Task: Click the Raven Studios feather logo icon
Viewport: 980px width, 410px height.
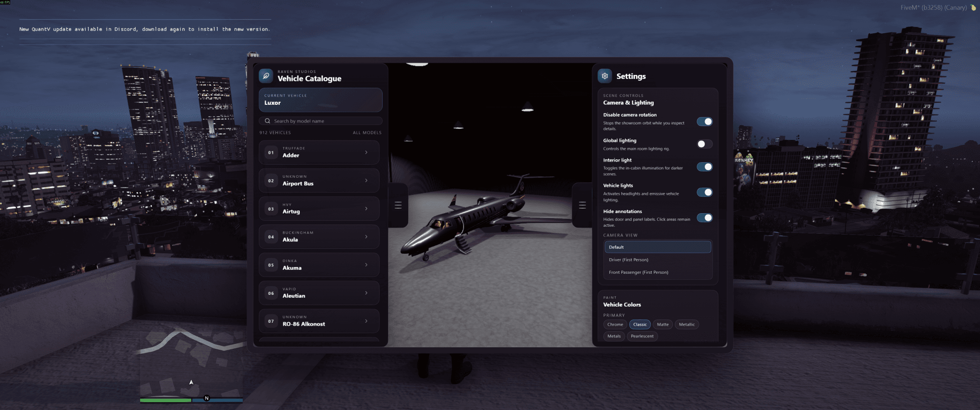Action: click(266, 76)
